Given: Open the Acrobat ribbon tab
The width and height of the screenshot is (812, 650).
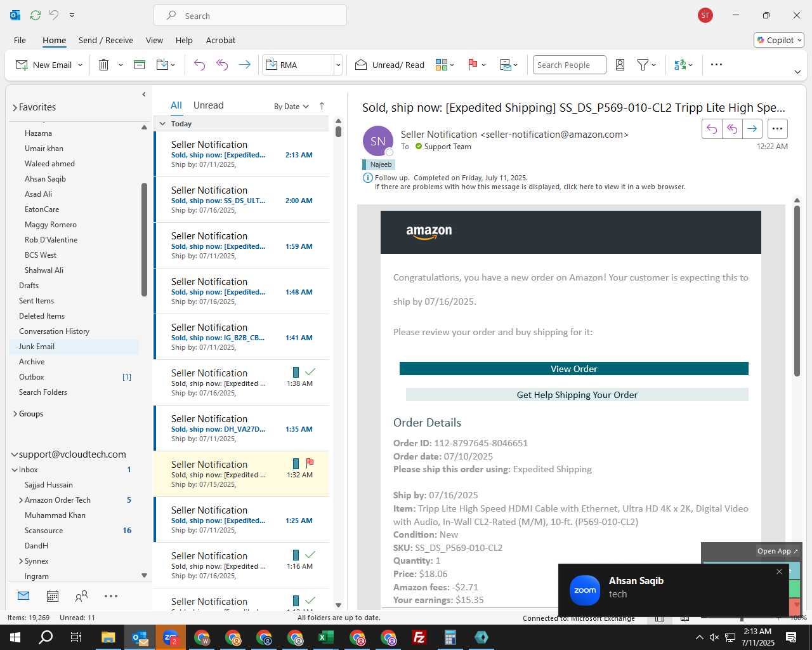Looking at the screenshot, I should point(221,40).
